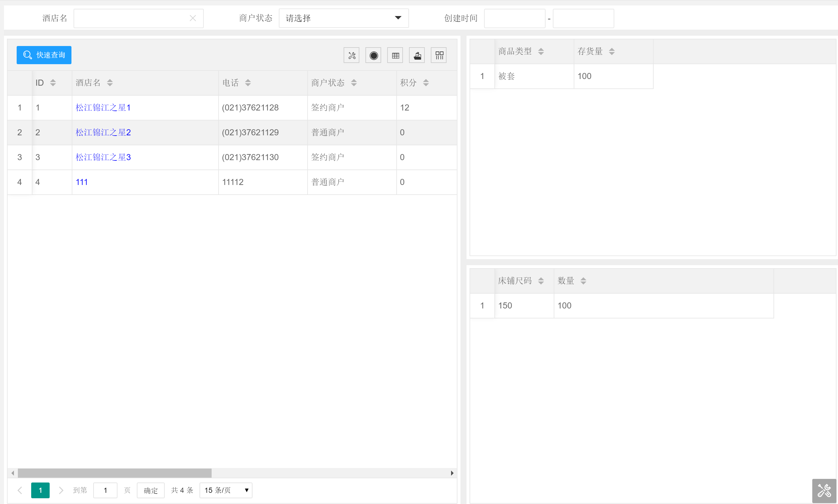Click the export folder icon in the table toolbar
Image resolution: width=838 pixels, height=504 pixels.
click(x=417, y=55)
